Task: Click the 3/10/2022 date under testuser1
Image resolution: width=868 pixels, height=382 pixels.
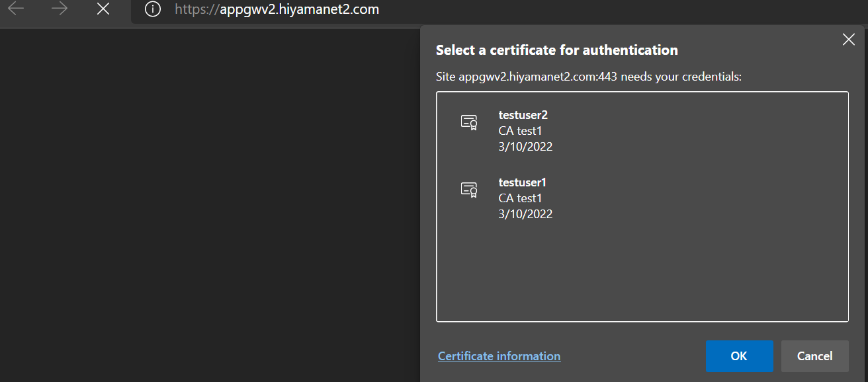Action: (x=525, y=214)
